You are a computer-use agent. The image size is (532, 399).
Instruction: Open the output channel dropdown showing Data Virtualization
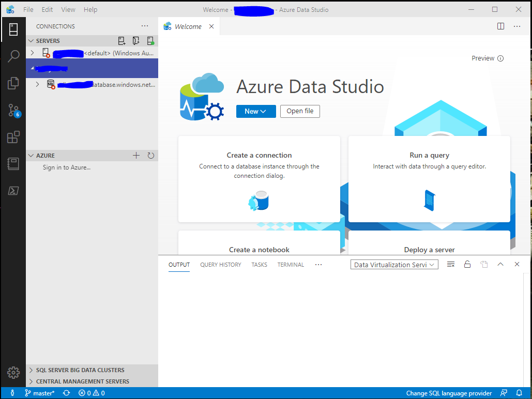point(394,264)
